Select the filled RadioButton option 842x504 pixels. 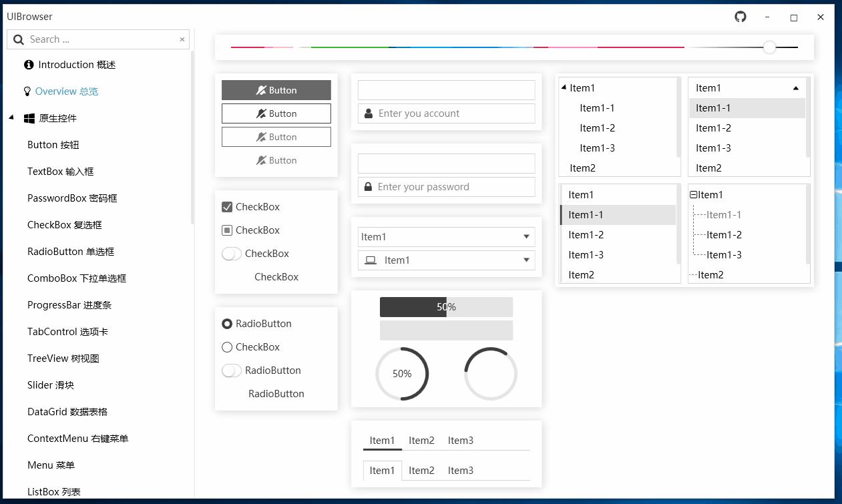tap(227, 324)
